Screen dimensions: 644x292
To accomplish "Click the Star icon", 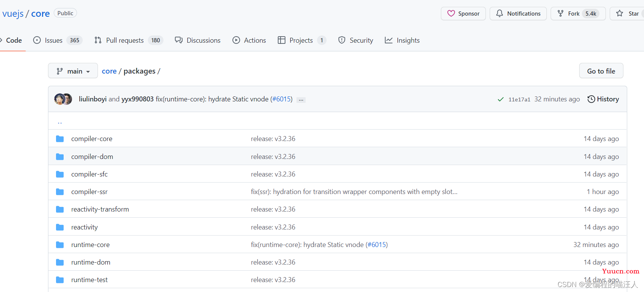I will 620,13.
